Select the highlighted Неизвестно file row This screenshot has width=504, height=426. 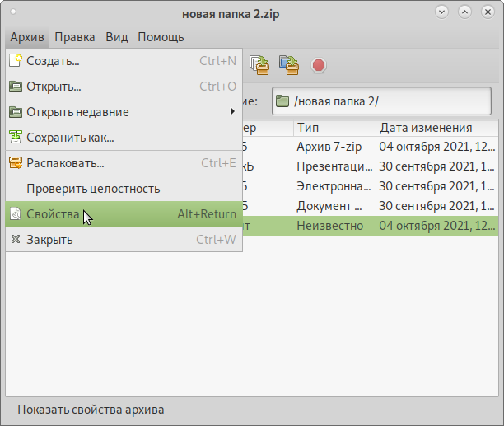tap(371, 225)
